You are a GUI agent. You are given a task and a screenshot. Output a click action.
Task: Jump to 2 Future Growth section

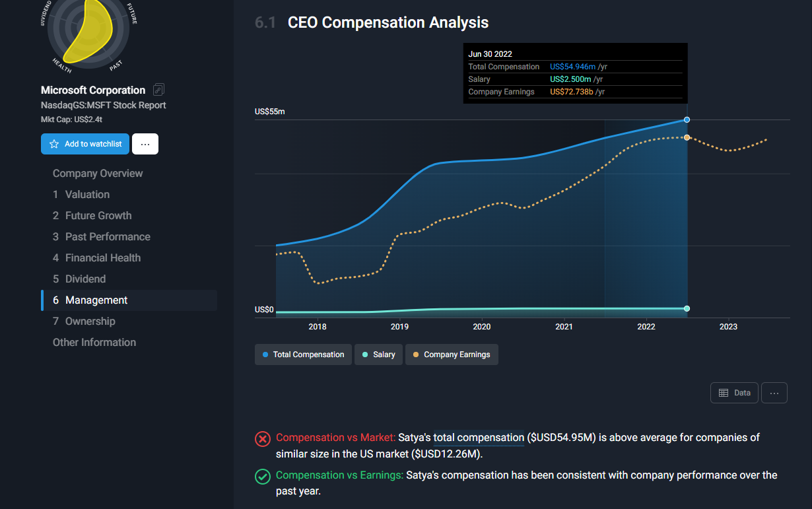(x=92, y=216)
